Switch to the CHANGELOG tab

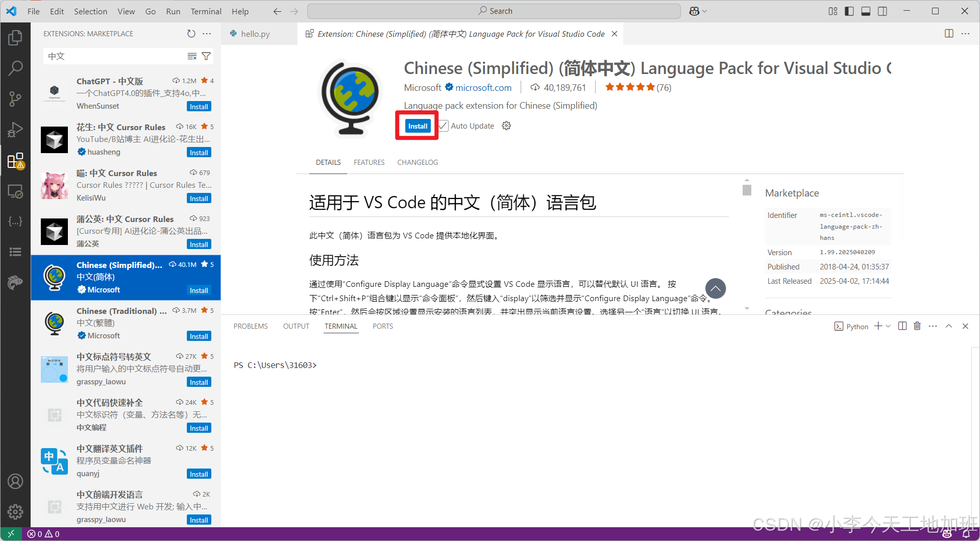pyautogui.click(x=418, y=162)
